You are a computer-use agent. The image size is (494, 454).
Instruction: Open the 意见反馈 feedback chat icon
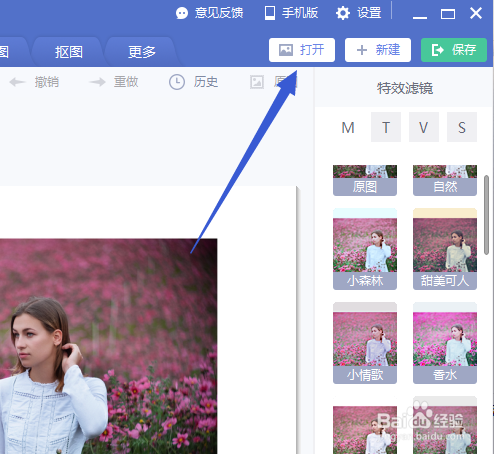[x=182, y=13]
